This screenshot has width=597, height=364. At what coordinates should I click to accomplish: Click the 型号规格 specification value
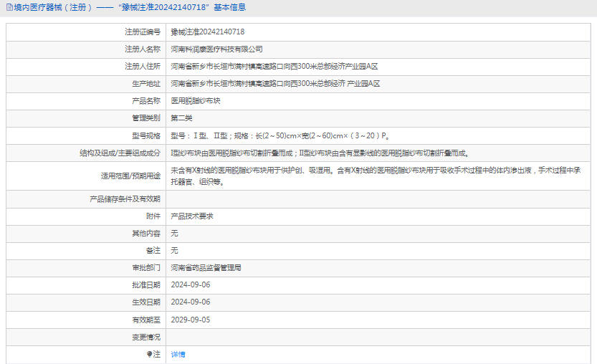click(280, 135)
